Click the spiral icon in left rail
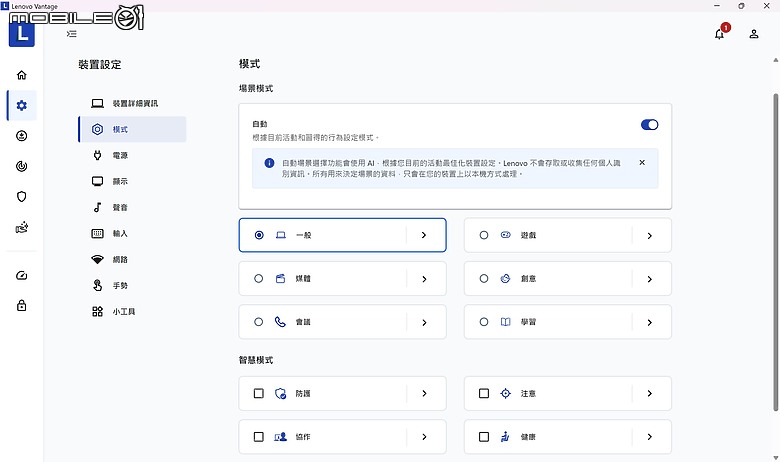 tap(21, 166)
